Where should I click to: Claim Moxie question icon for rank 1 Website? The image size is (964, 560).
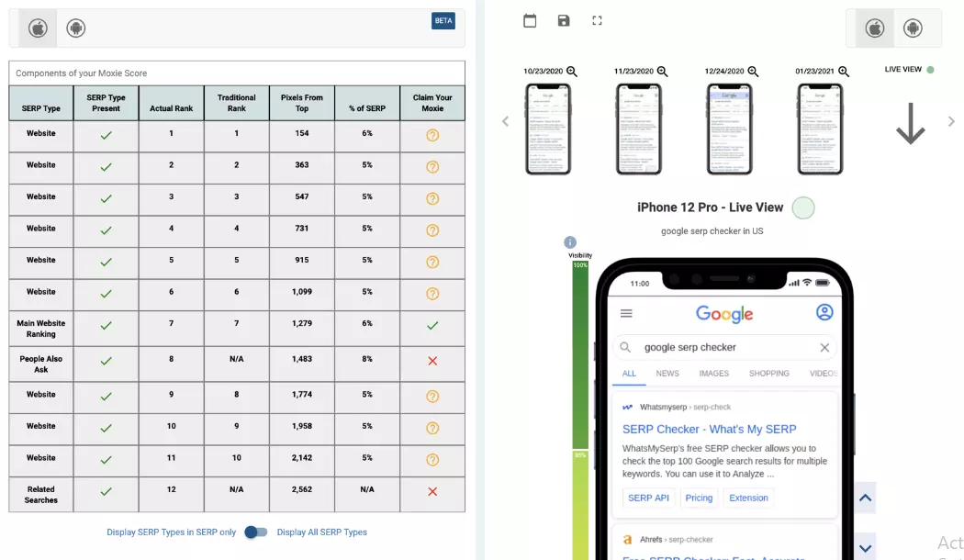pos(432,135)
